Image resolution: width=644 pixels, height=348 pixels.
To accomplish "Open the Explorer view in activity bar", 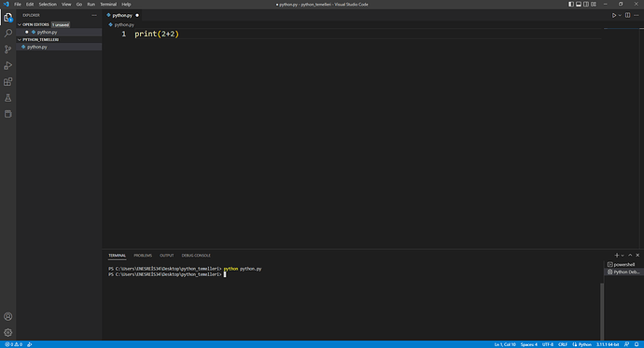I will (7, 17).
